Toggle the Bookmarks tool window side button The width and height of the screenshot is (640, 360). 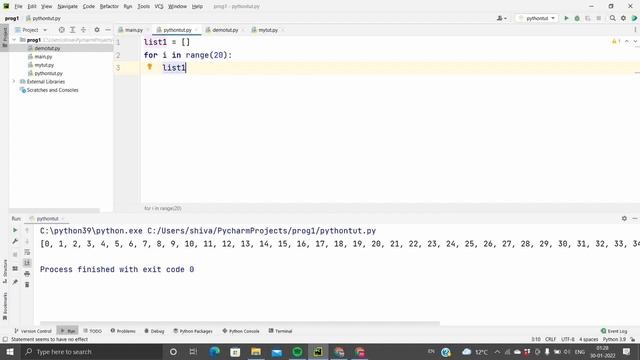point(4,306)
